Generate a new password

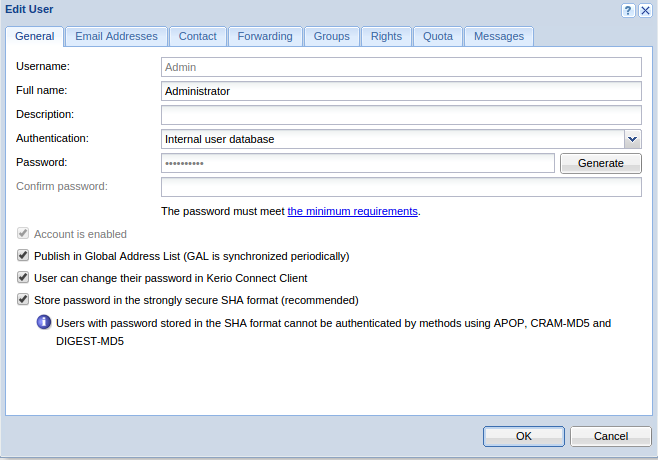[x=601, y=163]
